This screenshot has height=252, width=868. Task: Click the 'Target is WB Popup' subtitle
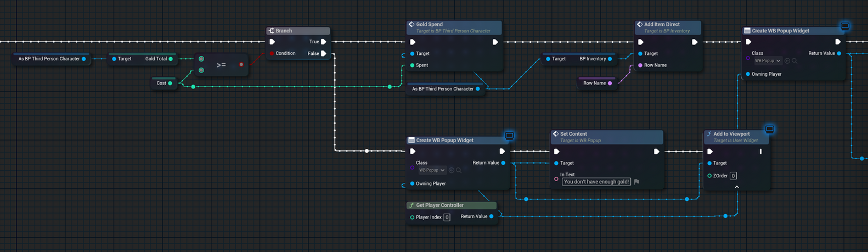(580, 141)
